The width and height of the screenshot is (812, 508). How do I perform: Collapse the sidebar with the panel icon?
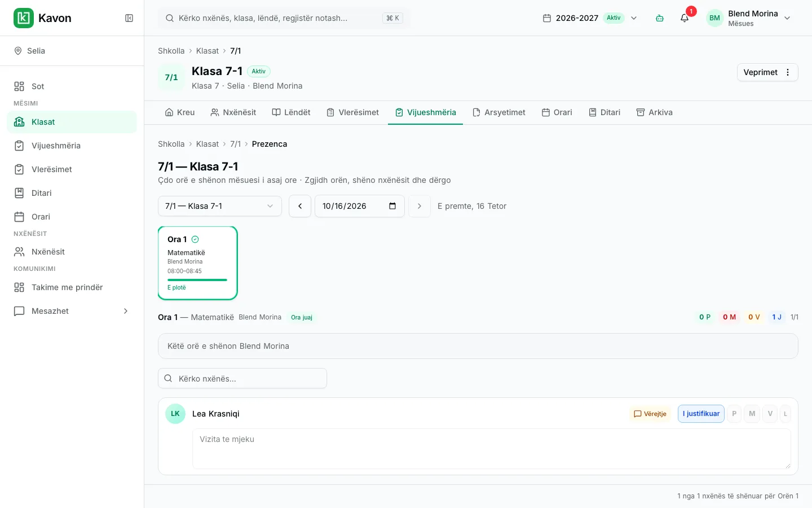point(129,18)
